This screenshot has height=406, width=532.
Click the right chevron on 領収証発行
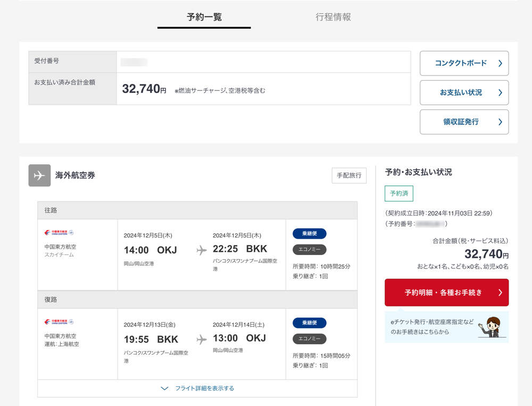(x=500, y=122)
